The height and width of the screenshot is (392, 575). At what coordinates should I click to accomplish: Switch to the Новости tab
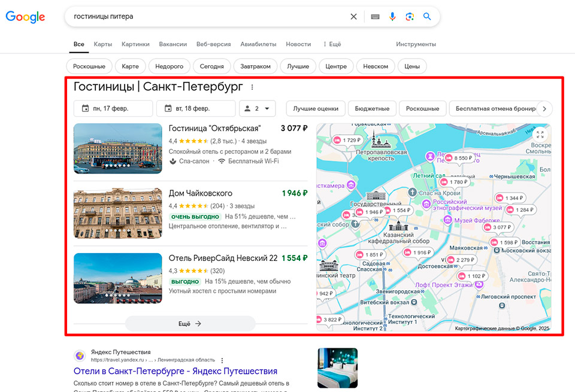click(298, 44)
